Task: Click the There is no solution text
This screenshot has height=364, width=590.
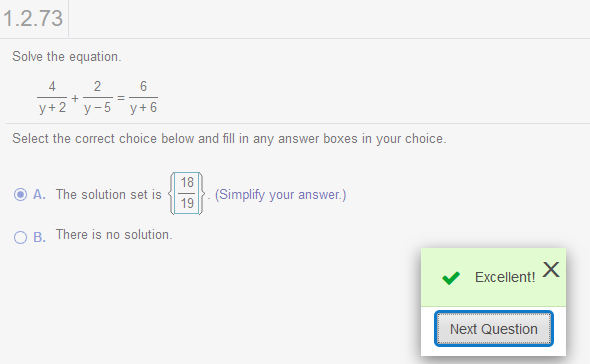Action: tap(114, 235)
